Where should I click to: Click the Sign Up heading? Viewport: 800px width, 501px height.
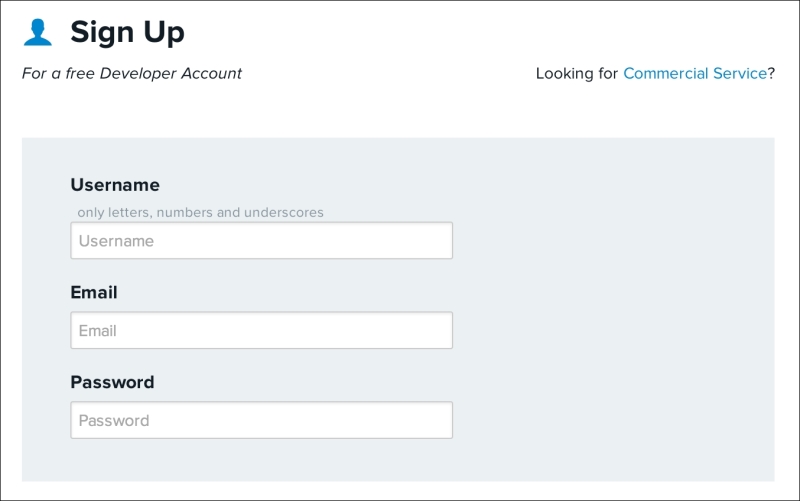pos(127,33)
